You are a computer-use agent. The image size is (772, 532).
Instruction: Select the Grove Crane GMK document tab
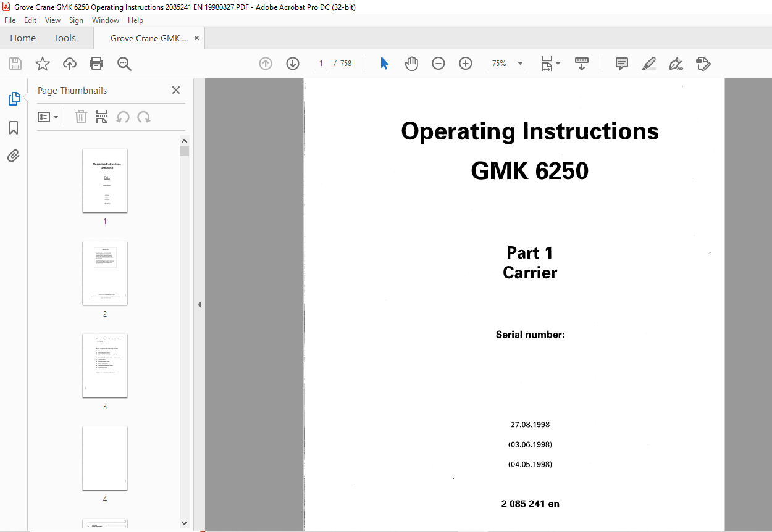point(149,38)
